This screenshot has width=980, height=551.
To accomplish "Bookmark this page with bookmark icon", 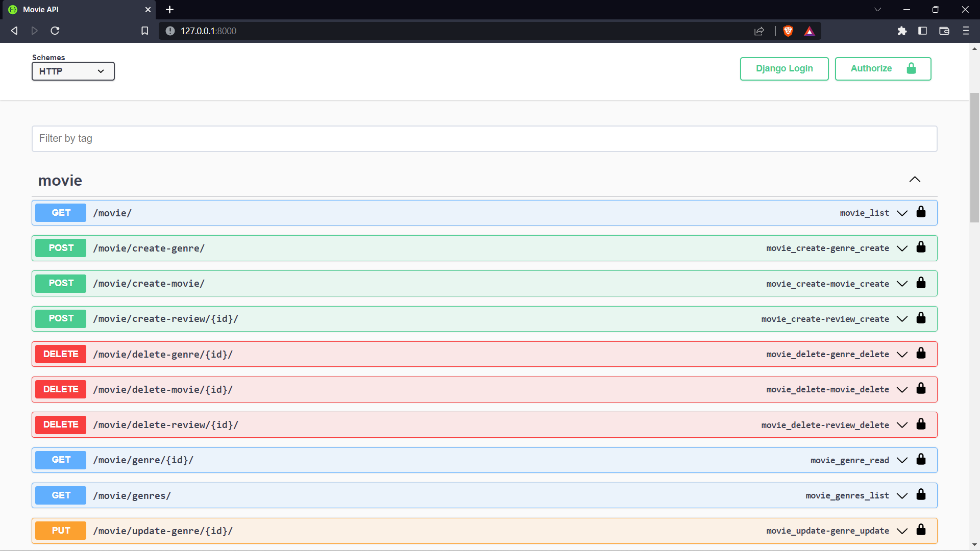I will tap(145, 31).
